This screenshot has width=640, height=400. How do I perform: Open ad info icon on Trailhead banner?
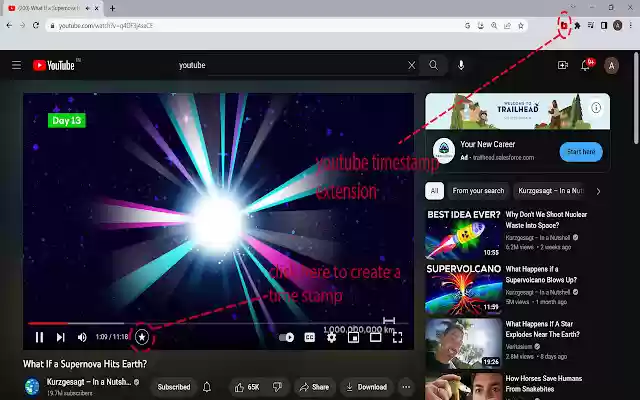596,108
